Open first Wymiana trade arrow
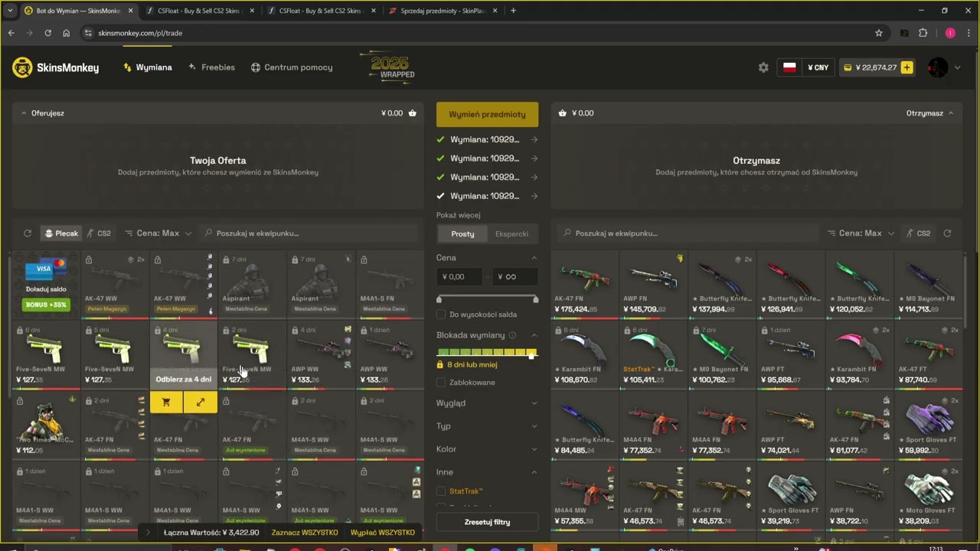 pyautogui.click(x=534, y=140)
